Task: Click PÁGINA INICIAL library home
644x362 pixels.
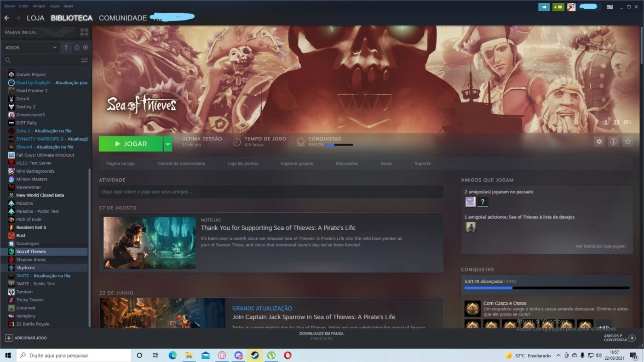Action: point(21,32)
